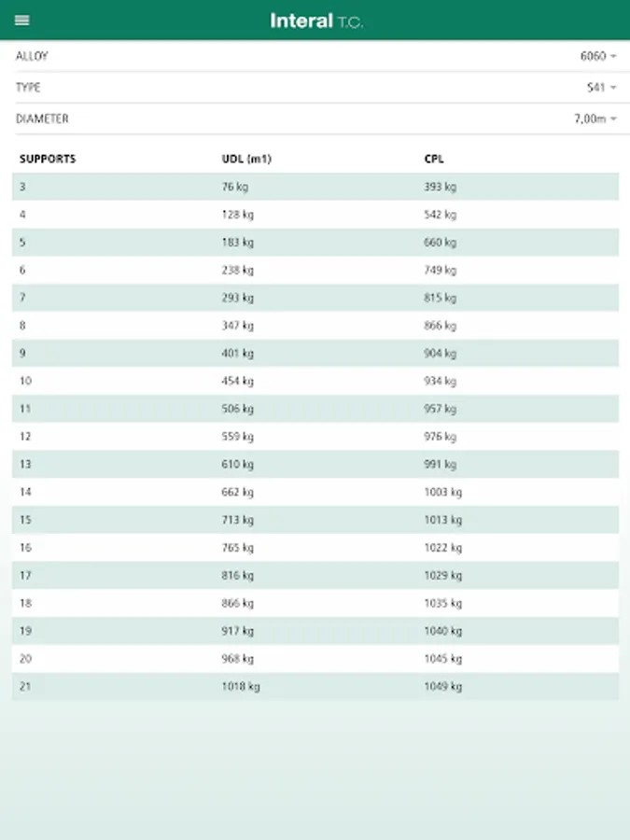Click the CPL column header
The width and height of the screenshot is (630, 840).
434,159
